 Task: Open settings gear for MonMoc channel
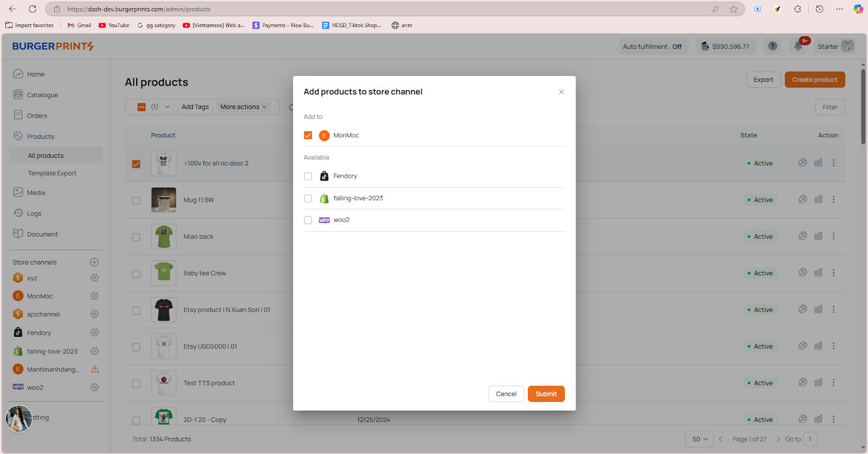pyautogui.click(x=94, y=296)
